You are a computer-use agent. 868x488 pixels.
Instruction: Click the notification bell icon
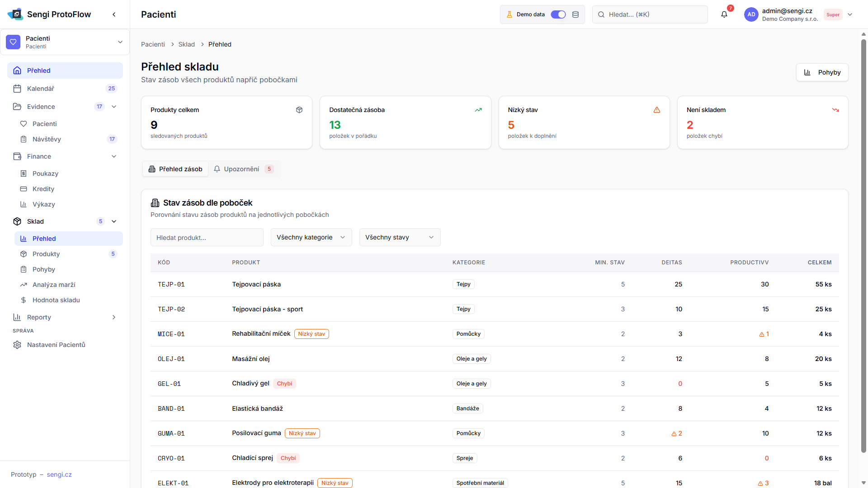point(724,14)
